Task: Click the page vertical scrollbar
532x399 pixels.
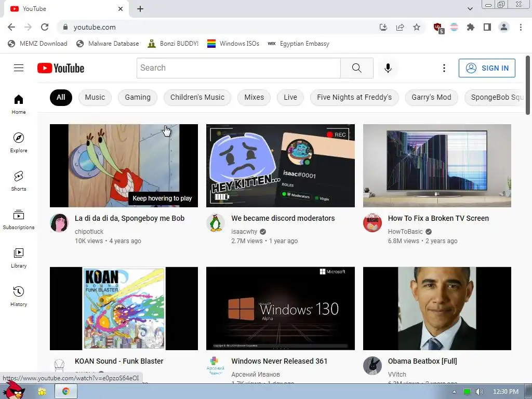Action: pos(528,86)
